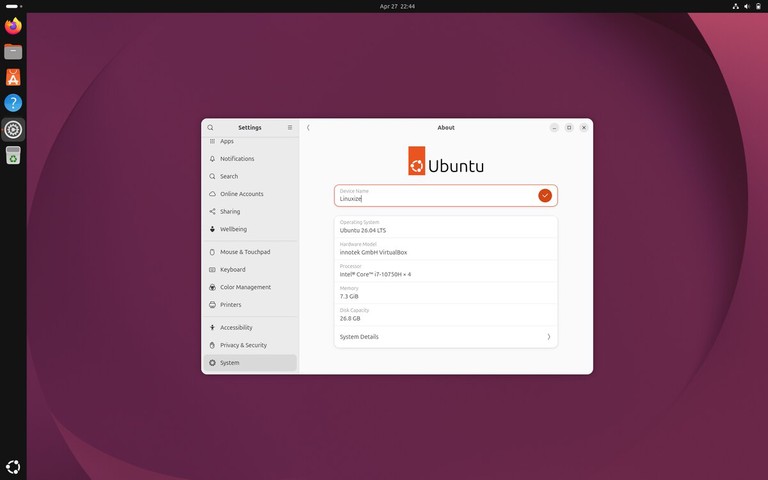
Task: Click Settings icon in the dock
Action: [13, 130]
